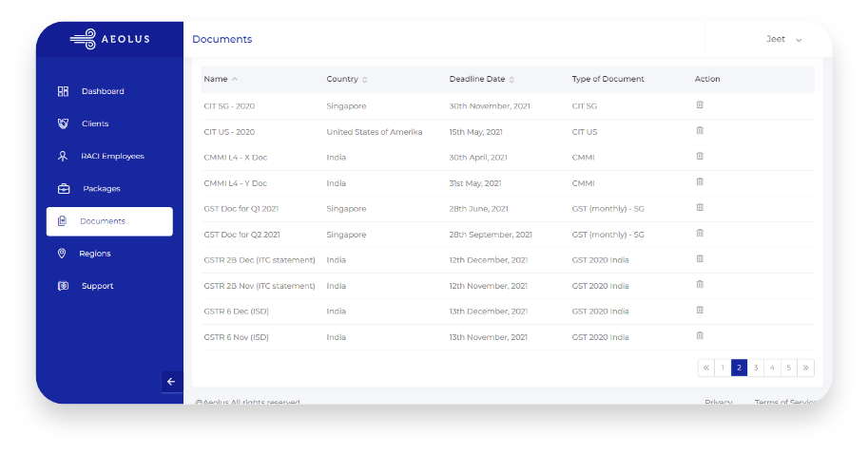868x454 pixels.
Task: Click the Packages briefcase icon
Action: [x=64, y=189]
